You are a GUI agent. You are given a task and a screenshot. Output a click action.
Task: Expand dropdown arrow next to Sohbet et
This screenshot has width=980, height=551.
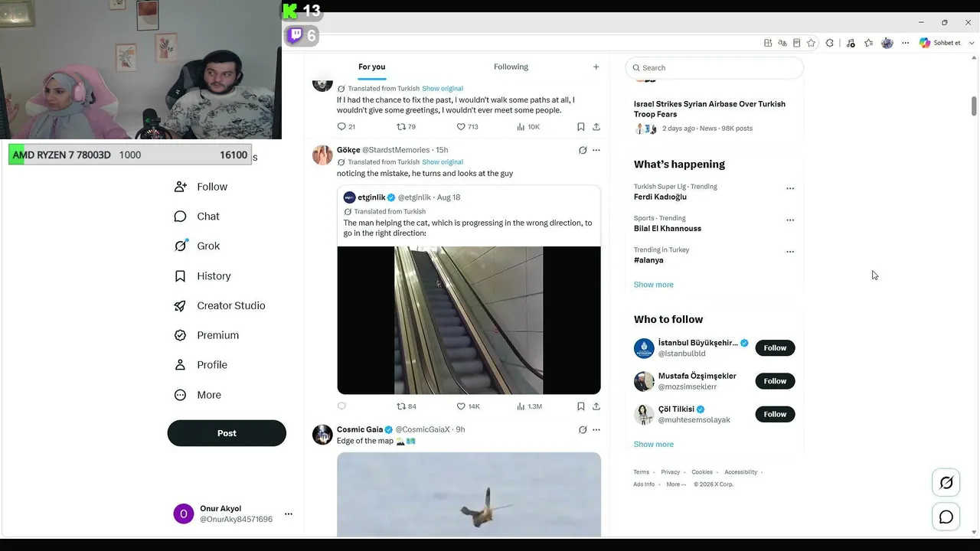tap(972, 43)
